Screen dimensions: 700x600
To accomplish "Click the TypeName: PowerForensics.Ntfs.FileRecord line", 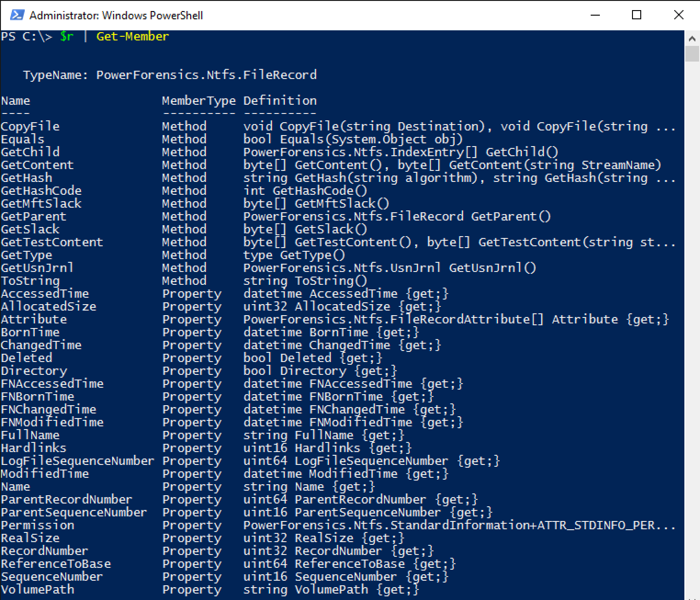I will click(170, 75).
